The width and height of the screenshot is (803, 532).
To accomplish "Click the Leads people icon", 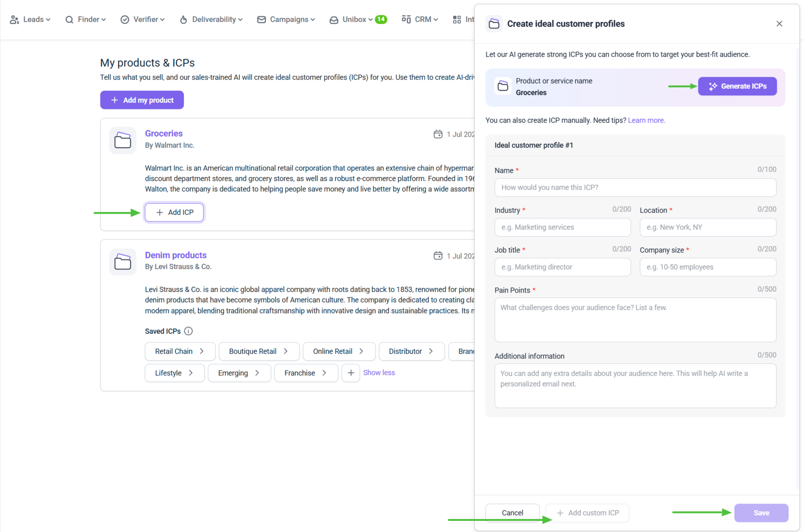I will (x=14, y=19).
